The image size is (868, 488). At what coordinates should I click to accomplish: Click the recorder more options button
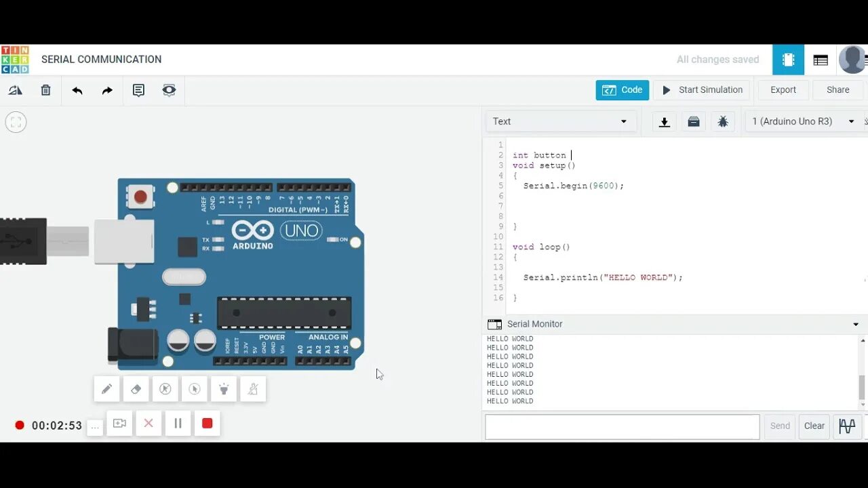pyautogui.click(x=95, y=426)
